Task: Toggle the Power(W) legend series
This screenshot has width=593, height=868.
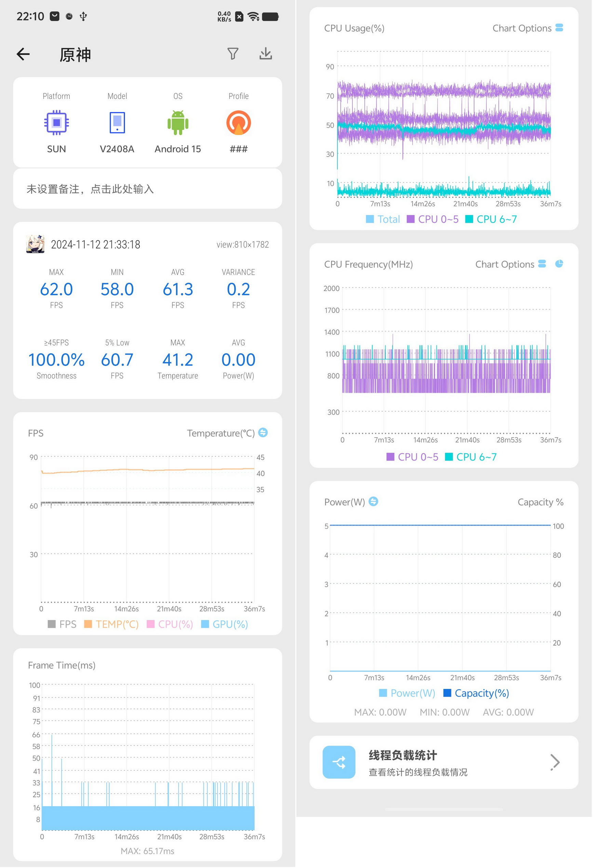Action: 407,693
